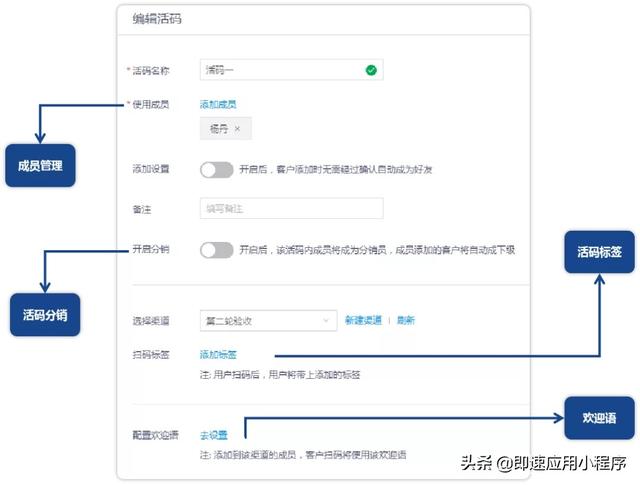This screenshot has height=485, width=640.
Task: Click the 活码名称 input field
Action: coord(291,70)
